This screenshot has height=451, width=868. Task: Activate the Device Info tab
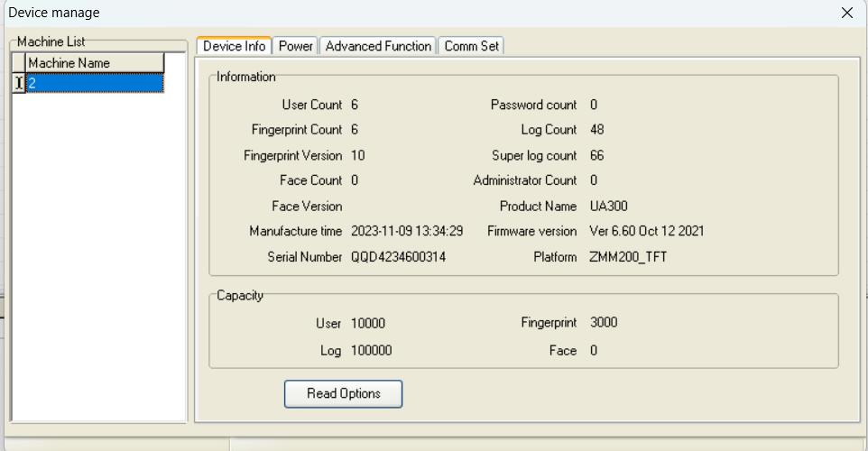(234, 46)
